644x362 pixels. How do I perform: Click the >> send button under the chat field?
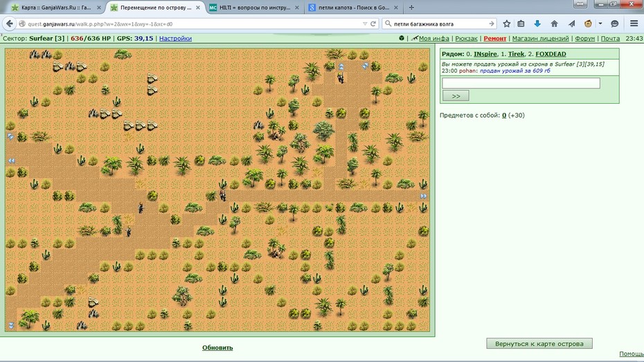point(456,96)
